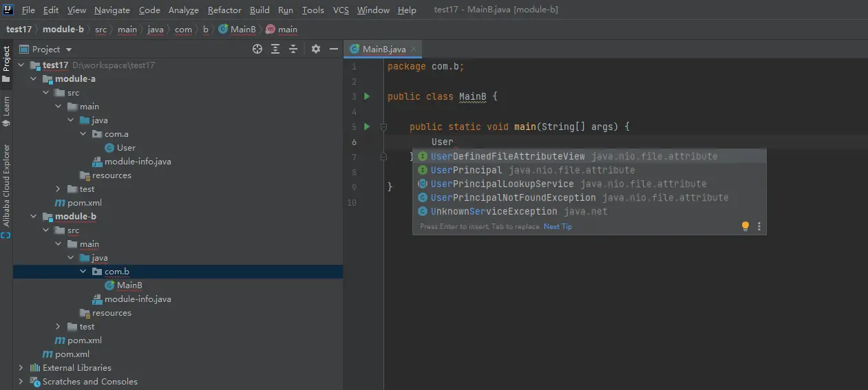Screen dimensions: 868x390
Task: Run main method using gutter arrow on line 5
Action: coord(367,127)
